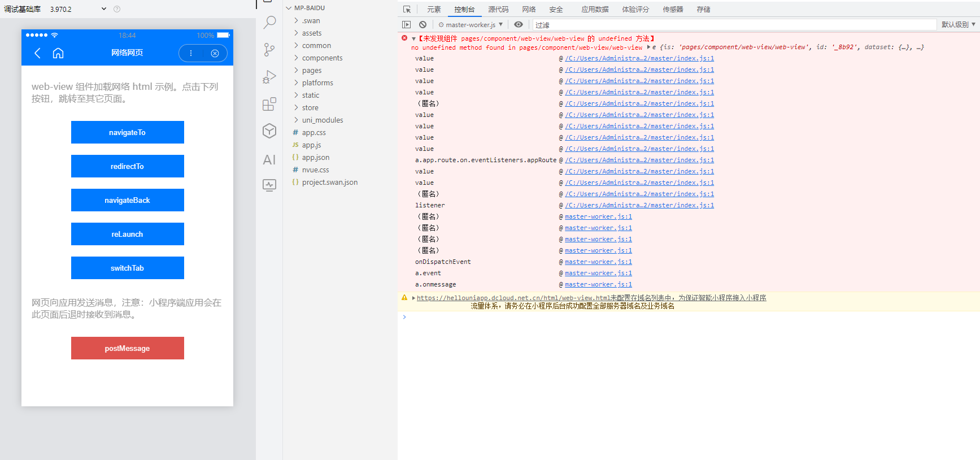This screenshot has width=980, height=460.
Task: Toggle the console sidebar panel
Action: (x=406, y=24)
